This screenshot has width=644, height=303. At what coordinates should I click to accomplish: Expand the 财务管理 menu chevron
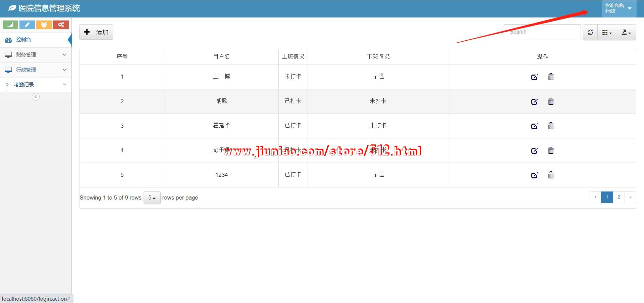tap(64, 54)
